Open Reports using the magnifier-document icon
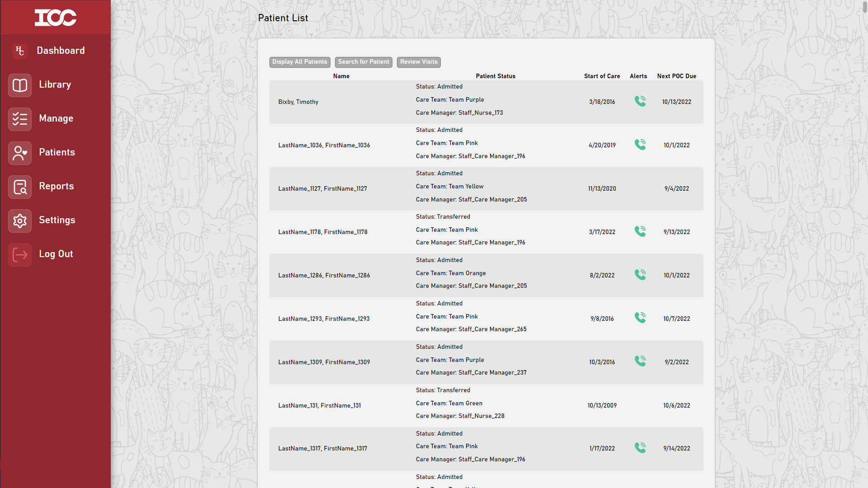 pos(19,187)
